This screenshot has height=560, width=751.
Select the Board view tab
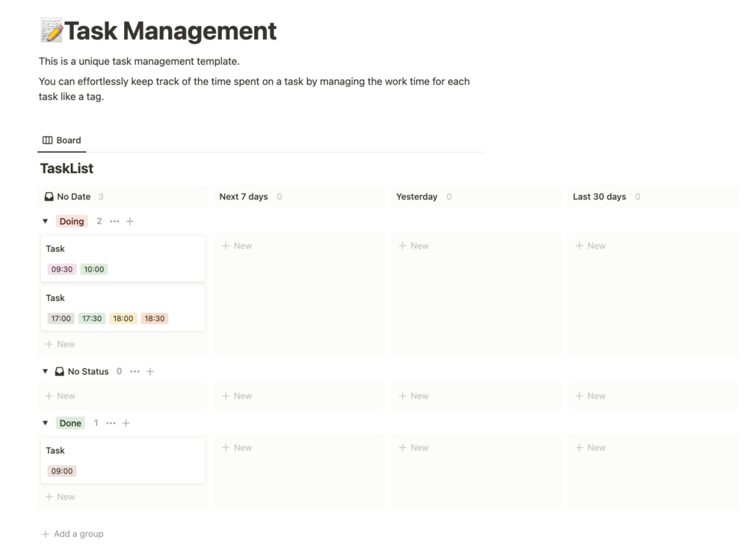tap(62, 140)
